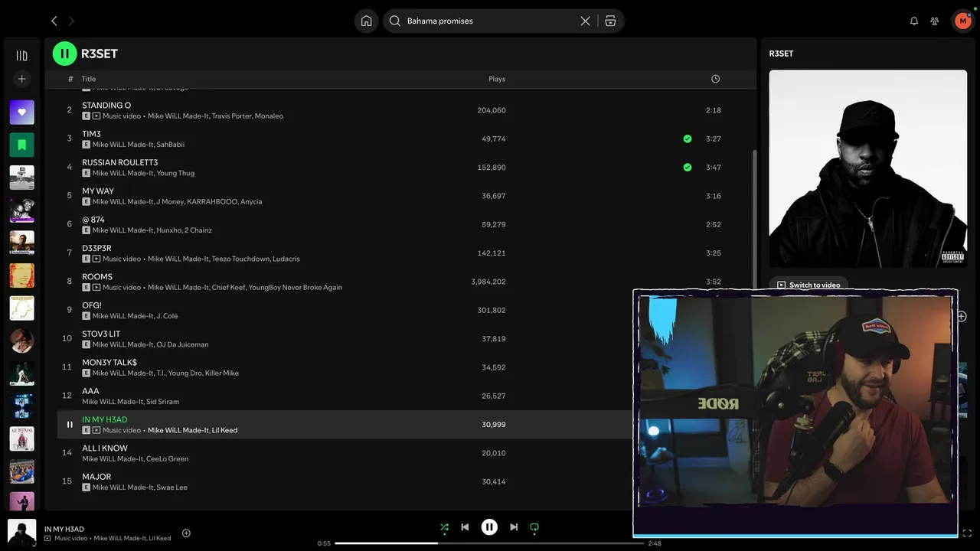Select D33P3R track title
The height and width of the screenshot is (551, 980).
(96, 249)
